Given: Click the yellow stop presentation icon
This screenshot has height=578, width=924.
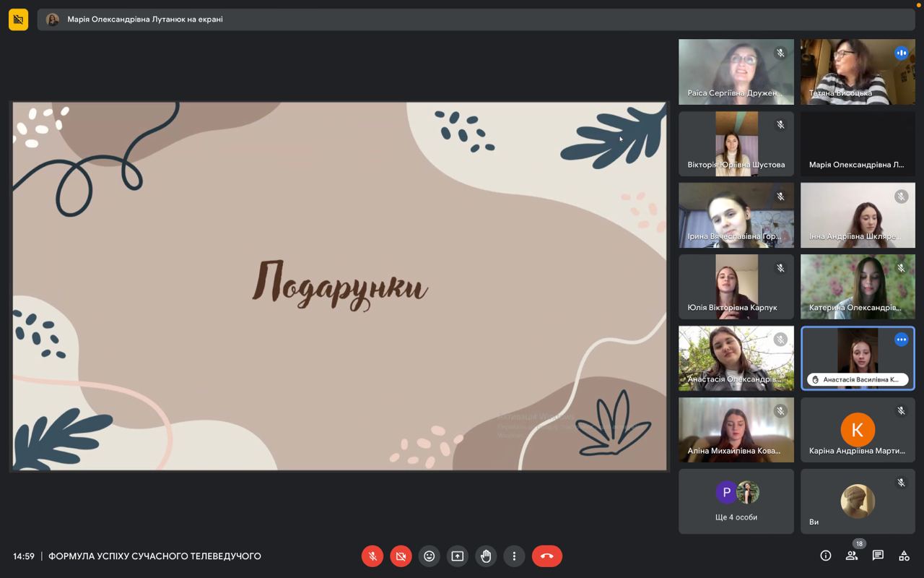Looking at the screenshot, I should (x=18, y=20).
